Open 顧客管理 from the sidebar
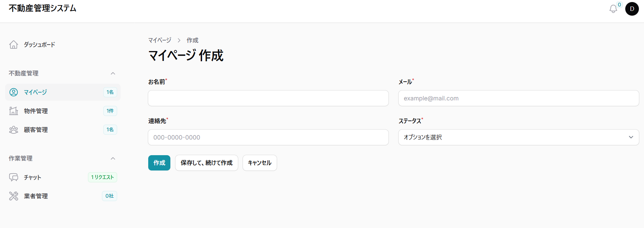Viewport: 644px width, 228px height. (36, 130)
